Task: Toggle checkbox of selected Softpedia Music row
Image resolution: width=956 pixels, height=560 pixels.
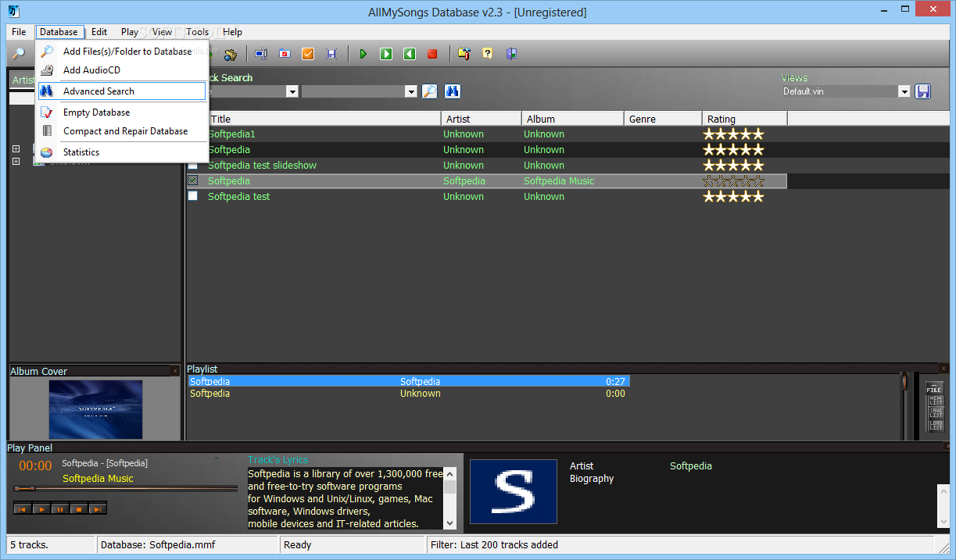Action: (193, 181)
